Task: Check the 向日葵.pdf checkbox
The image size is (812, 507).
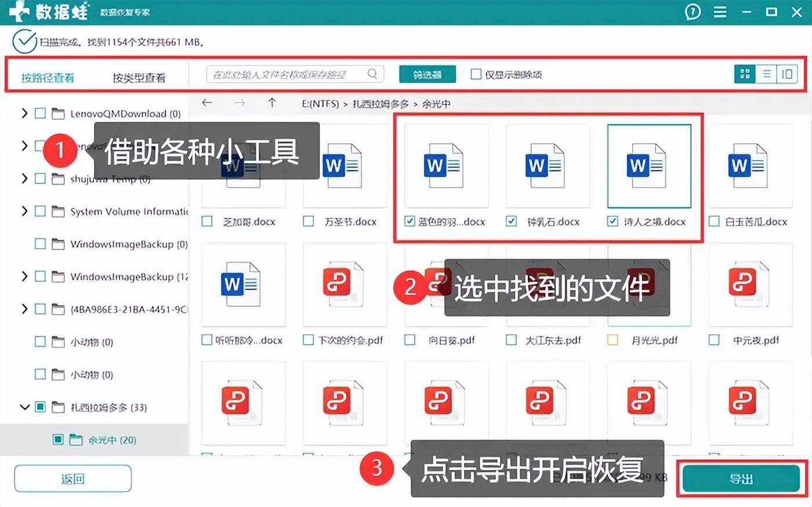Action: [409, 340]
